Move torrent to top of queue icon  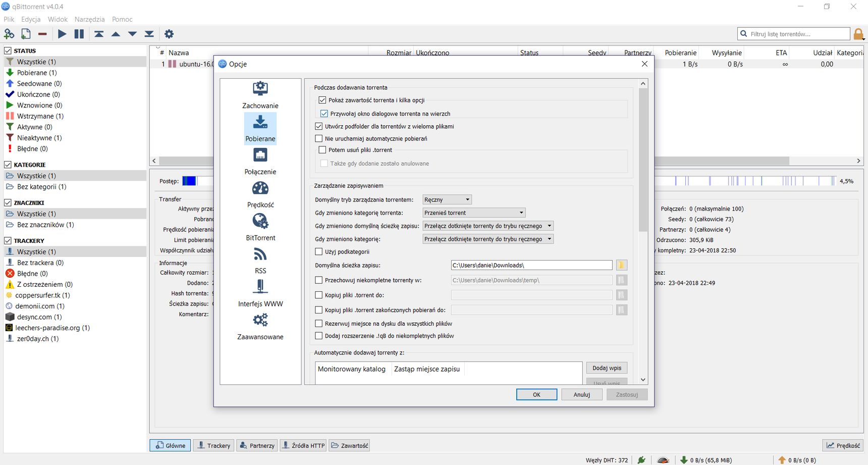(99, 34)
